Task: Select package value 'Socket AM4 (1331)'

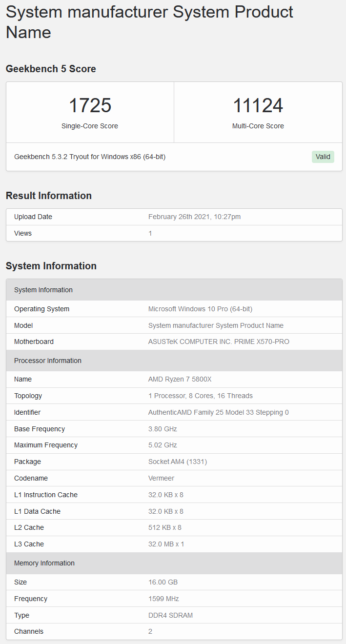Action: [x=178, y=462]
